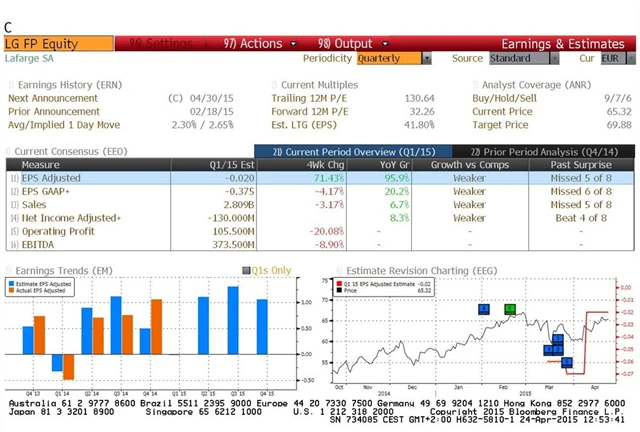The height and width of the screenshot is (432, 640).
Task: Toggle the Q1s Only checkbox
Action: pyautogui.click(x=247, y=270)
